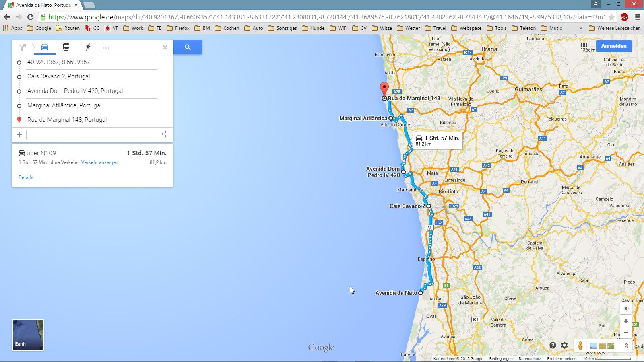
Task: Zoom out with the minus button
Action: [626, 333]
